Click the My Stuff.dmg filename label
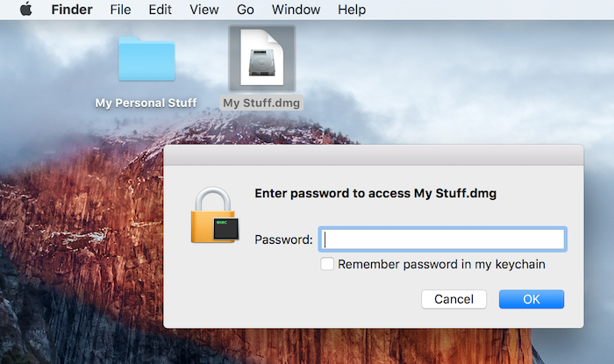 pyautogui.click(x=261, y=103)
